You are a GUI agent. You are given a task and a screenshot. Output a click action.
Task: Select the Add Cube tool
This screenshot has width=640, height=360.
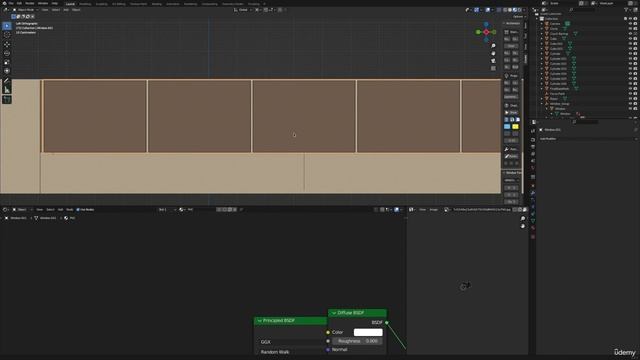[x=7, y=100]
